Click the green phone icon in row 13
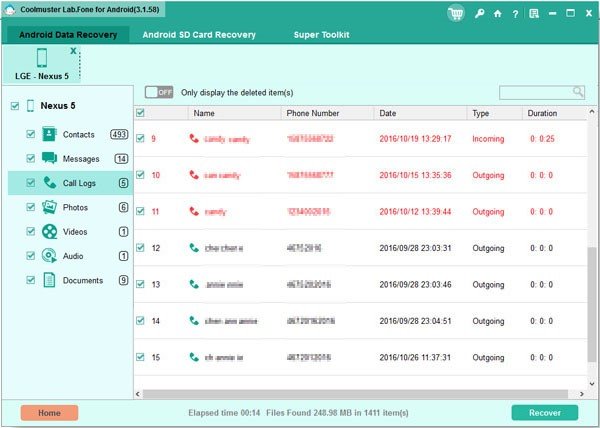The height and width of the screenshot is (428, 600). (194, 284)
